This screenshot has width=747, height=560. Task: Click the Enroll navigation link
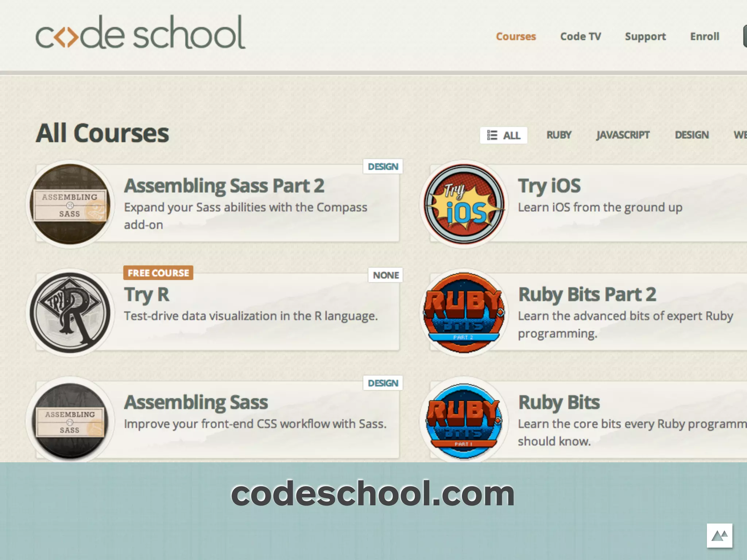[x=704, y=36]
